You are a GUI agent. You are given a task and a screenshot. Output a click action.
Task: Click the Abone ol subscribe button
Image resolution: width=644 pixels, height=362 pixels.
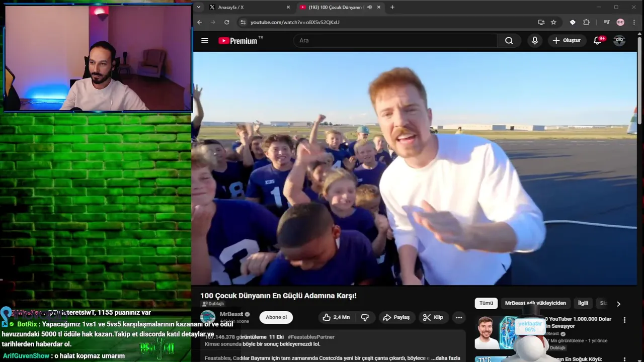276,317
